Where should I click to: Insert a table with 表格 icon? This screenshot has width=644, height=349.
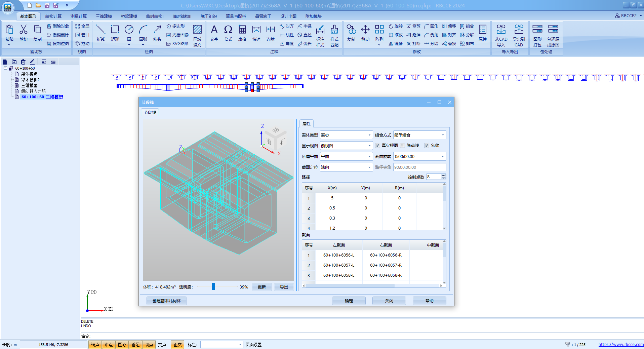point(242,33)
